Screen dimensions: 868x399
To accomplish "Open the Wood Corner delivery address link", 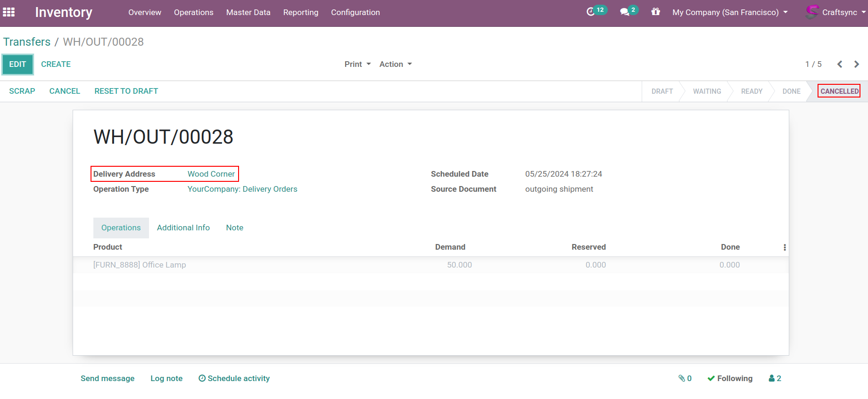I will 211,174.
